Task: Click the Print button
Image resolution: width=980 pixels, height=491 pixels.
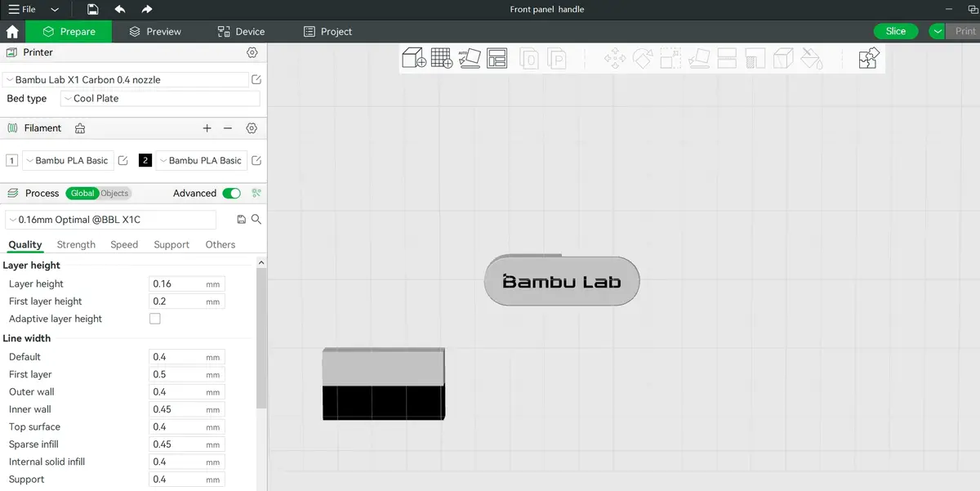Action: pyautogui.click(x=964, y=31)
